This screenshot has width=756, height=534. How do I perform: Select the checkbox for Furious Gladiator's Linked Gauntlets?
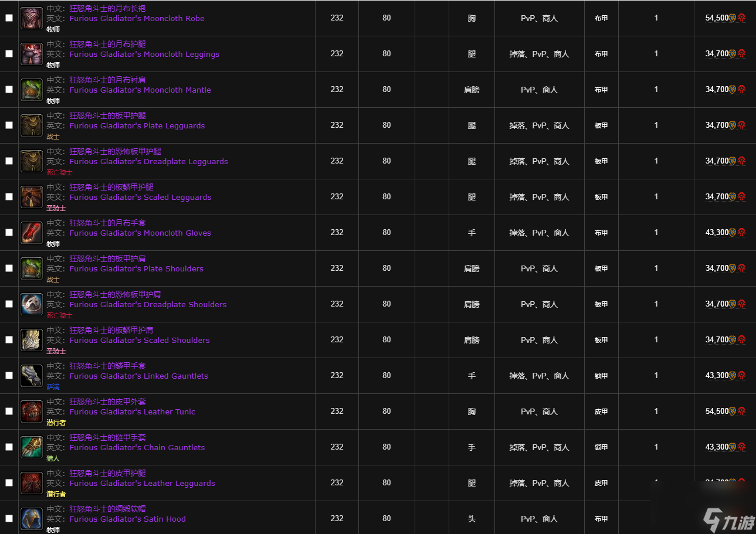(9, 376)
